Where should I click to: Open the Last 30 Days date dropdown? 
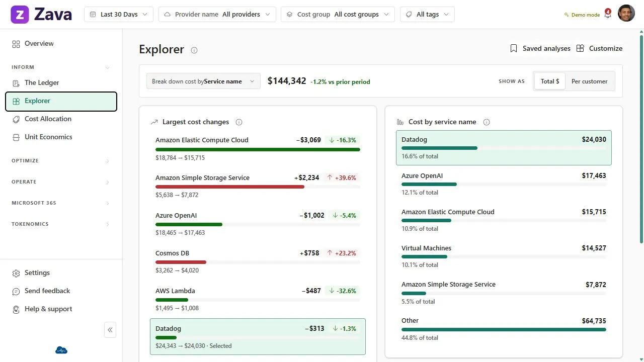tap(119, 15)
